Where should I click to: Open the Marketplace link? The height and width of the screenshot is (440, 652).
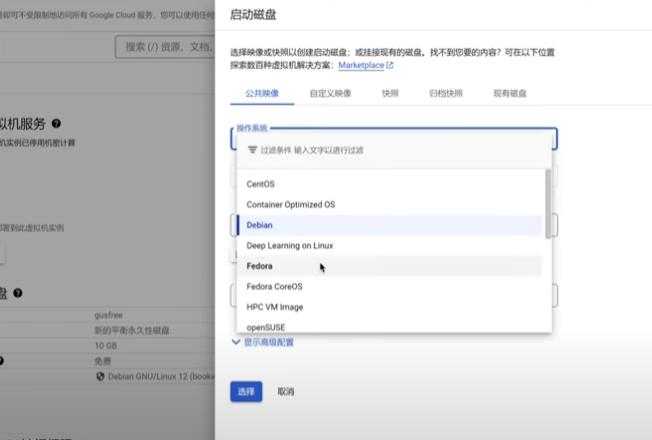(x=361, y=65)
